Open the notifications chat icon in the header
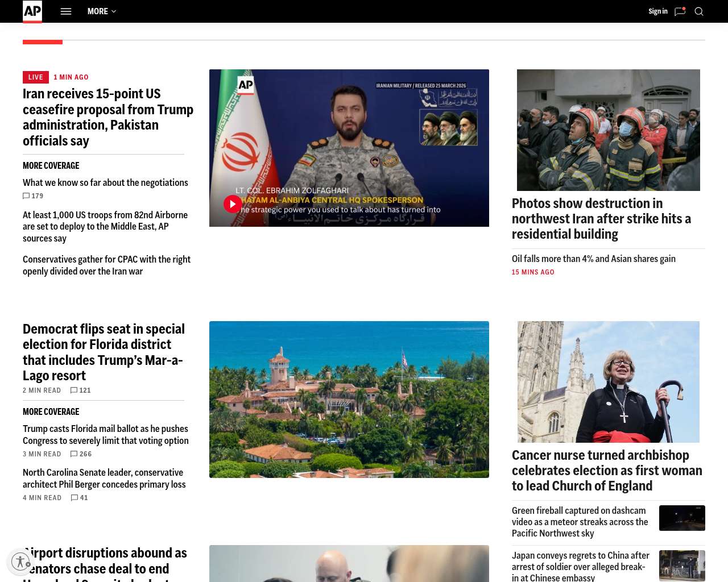728x582 pixels. (x=680, y=11)
